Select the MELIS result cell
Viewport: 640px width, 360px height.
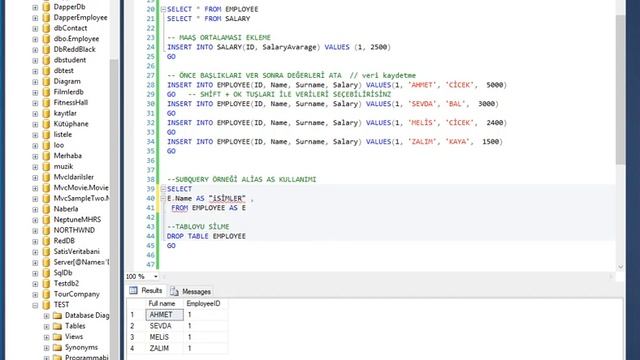click(164, 337)
